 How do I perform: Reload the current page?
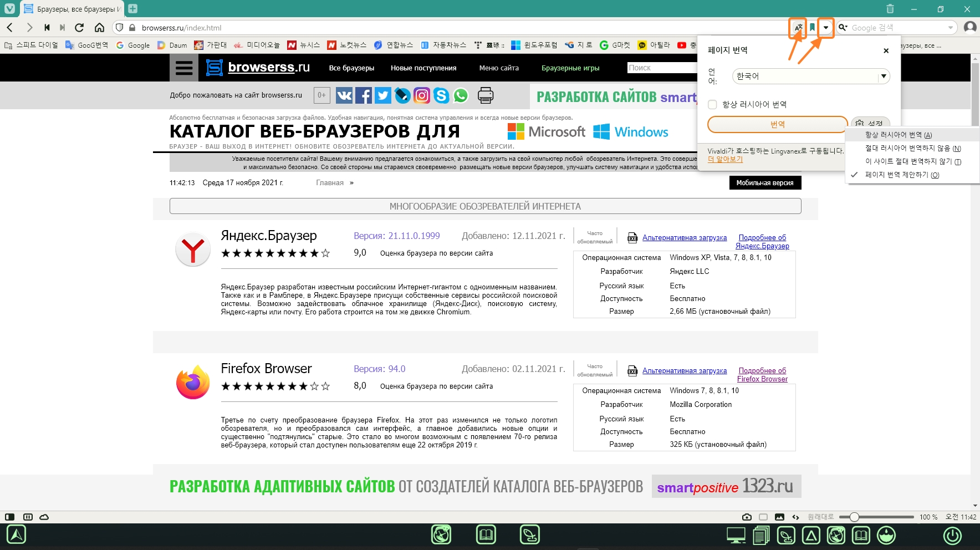[x=79, y=27]
